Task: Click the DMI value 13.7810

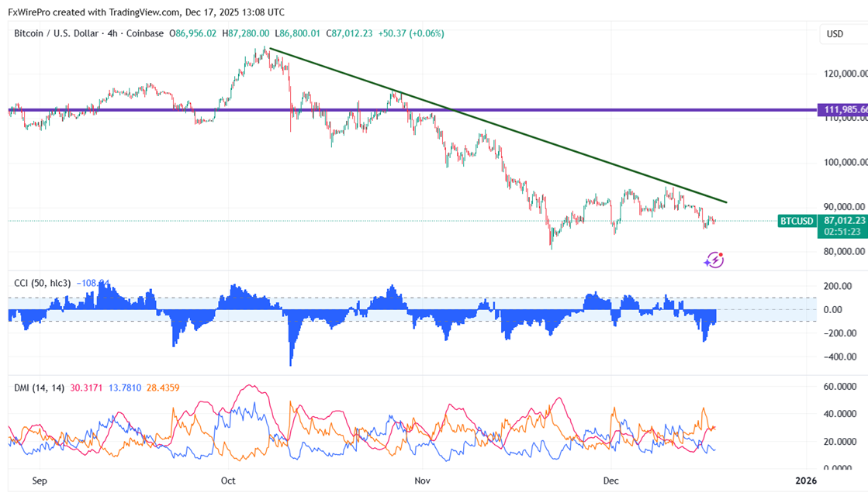Action: click(x=125, y=388)
